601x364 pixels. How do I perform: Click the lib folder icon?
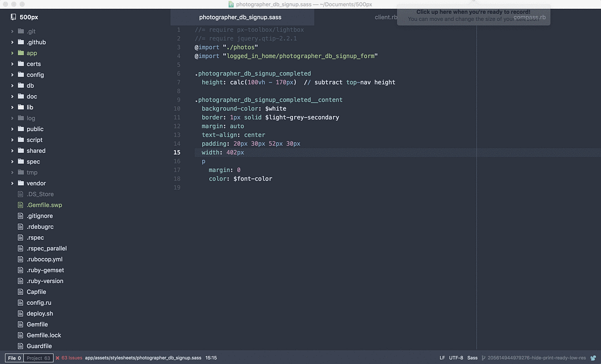pos(21,107)
